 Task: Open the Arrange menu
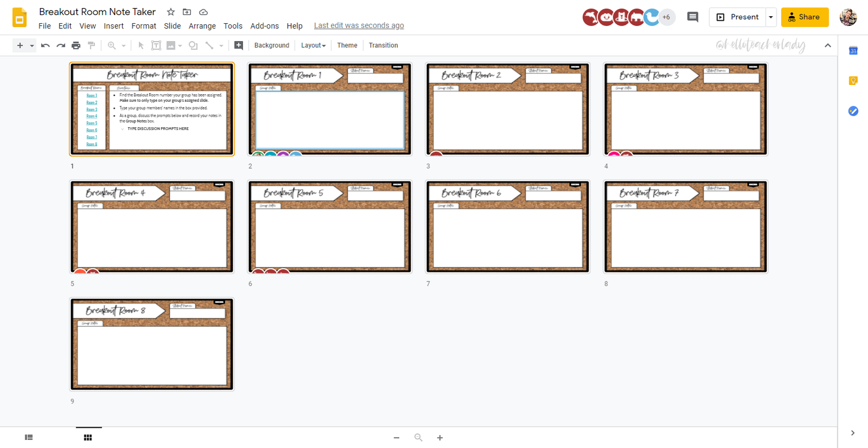pos(202,25)
